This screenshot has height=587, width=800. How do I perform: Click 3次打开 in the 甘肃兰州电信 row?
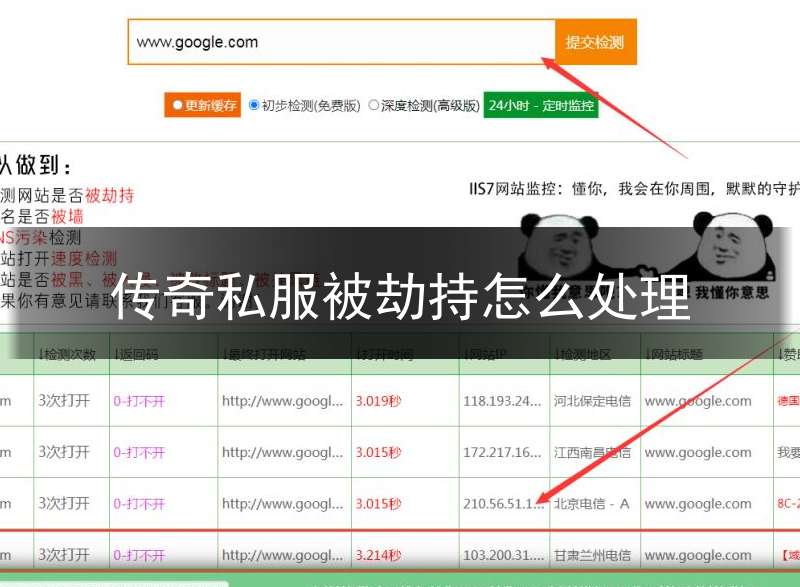click(64, 554)
